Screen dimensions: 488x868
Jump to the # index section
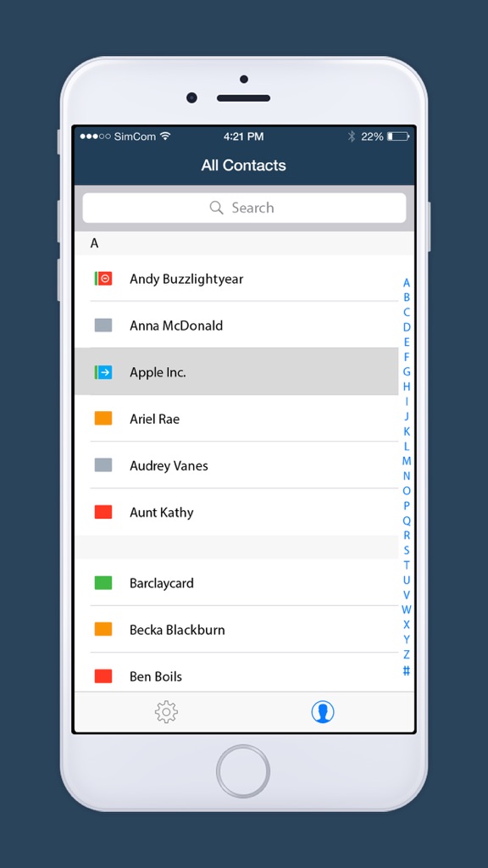[x=407, y=671]
